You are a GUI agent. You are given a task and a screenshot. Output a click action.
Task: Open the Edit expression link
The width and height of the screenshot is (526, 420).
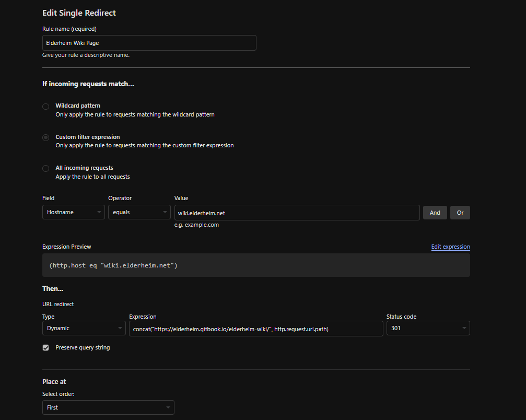tap(450, 247)
